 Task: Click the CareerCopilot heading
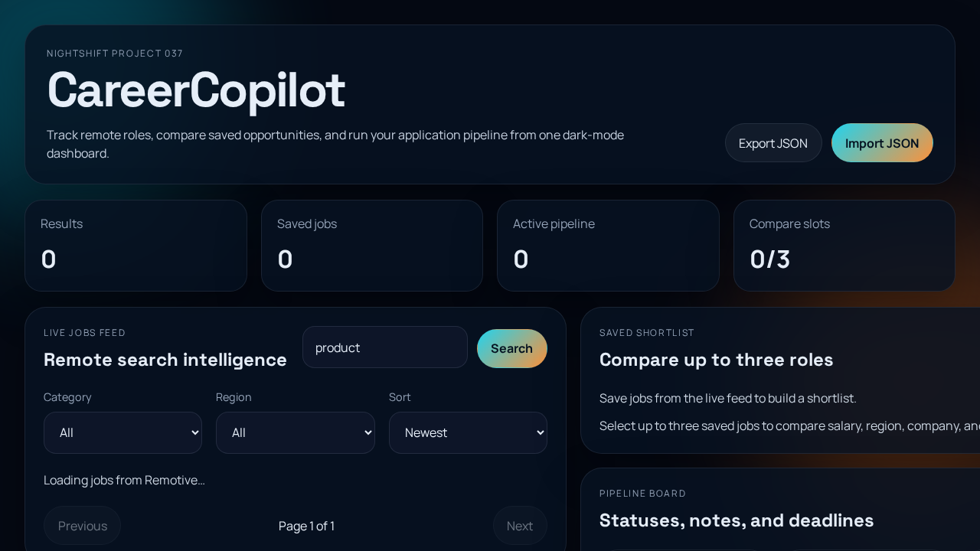[x=196, y=90]
